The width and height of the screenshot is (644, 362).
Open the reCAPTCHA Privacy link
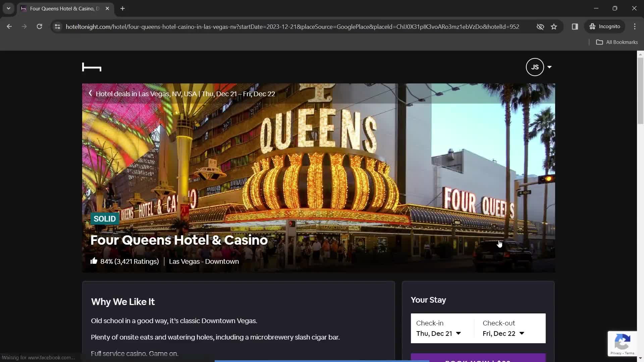616,353
